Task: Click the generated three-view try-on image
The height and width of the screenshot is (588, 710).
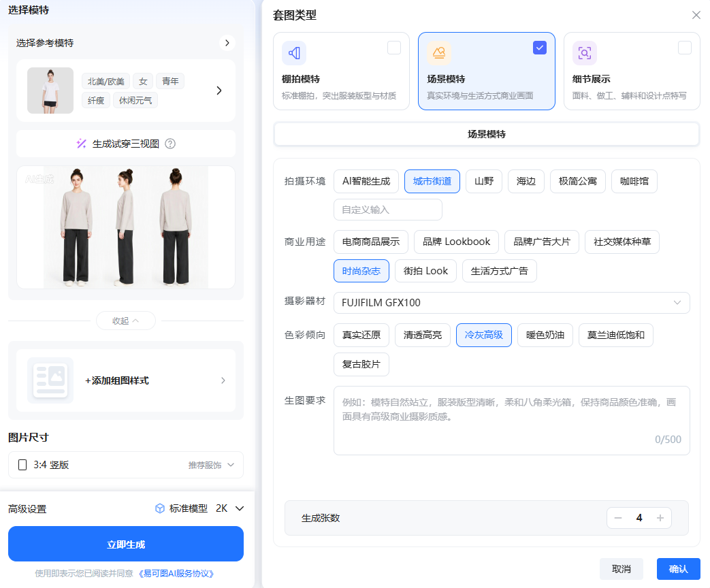Action: pyautogui.click(x=126, y=227)
